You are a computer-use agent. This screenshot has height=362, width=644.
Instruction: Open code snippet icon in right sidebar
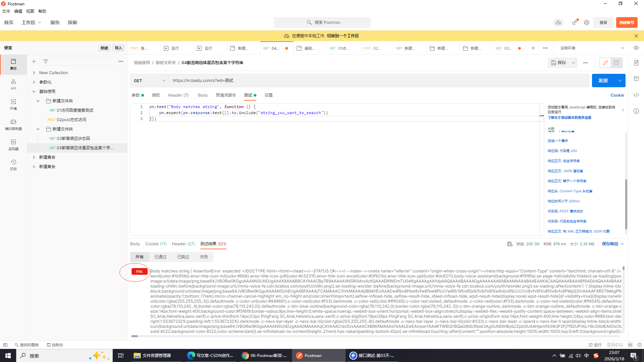point(636,95)
